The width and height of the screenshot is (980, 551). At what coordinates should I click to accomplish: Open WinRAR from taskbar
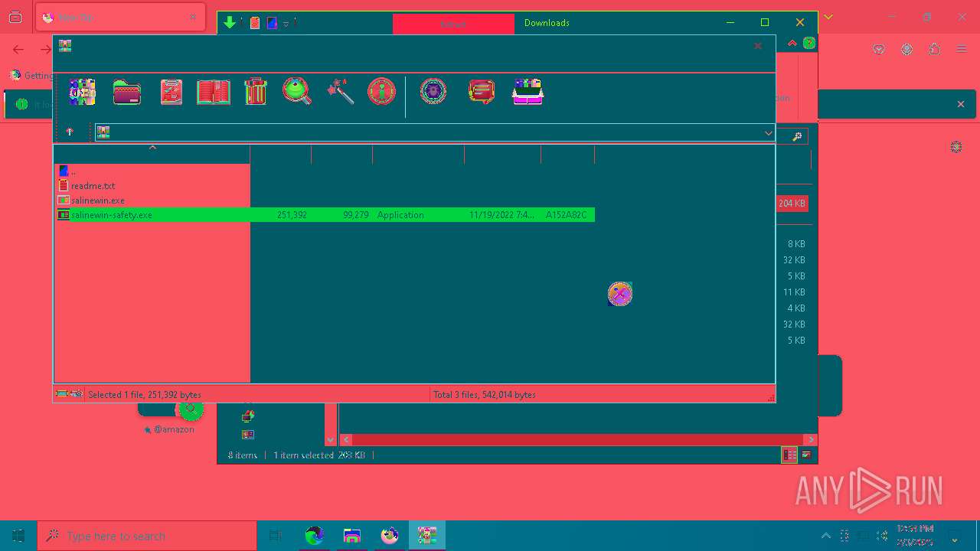coord(426,536)
